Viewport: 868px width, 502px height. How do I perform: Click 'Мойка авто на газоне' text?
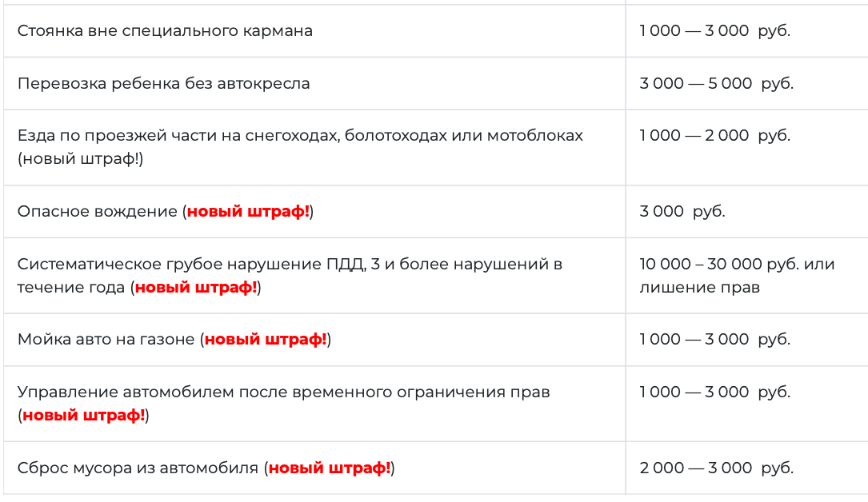click(106, 340)
